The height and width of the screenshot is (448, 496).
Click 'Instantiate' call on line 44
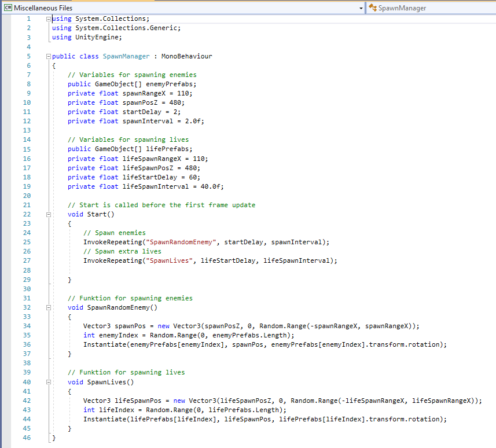pos(105,419)
